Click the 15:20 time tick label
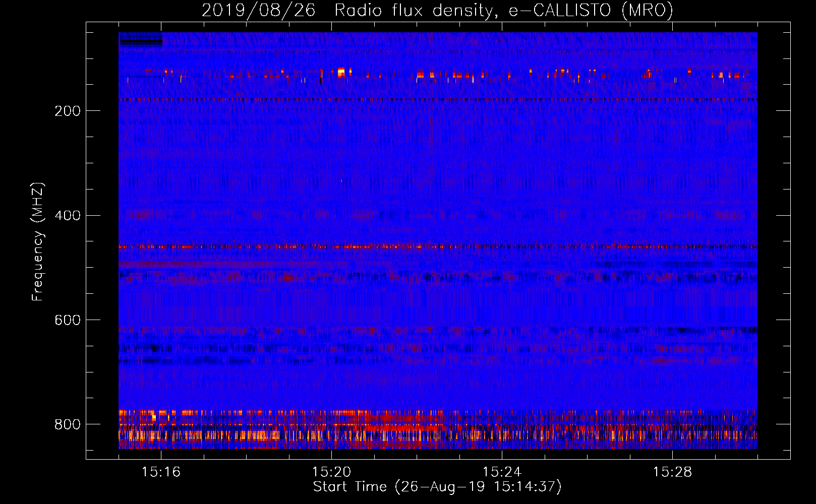Image resolution: width=816 pixels, height=504 pixels. click(x=331, y=472)
